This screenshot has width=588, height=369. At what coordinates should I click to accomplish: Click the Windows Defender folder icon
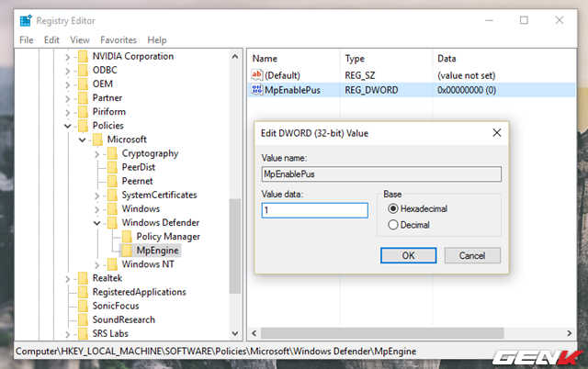pos(112,222)
